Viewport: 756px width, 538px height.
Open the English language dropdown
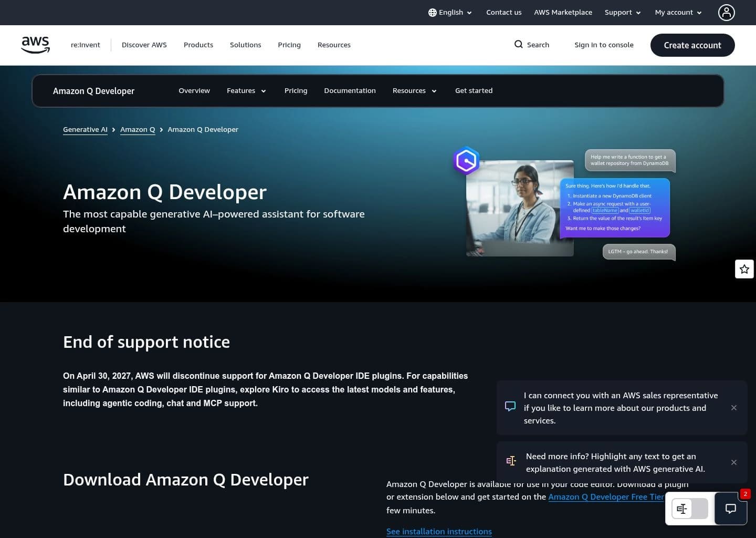450,13
